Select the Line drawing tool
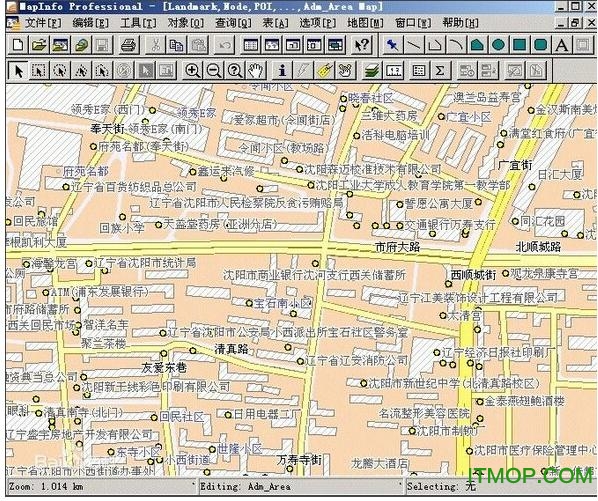This screenshot has width=598, height=501. (413, 45)
